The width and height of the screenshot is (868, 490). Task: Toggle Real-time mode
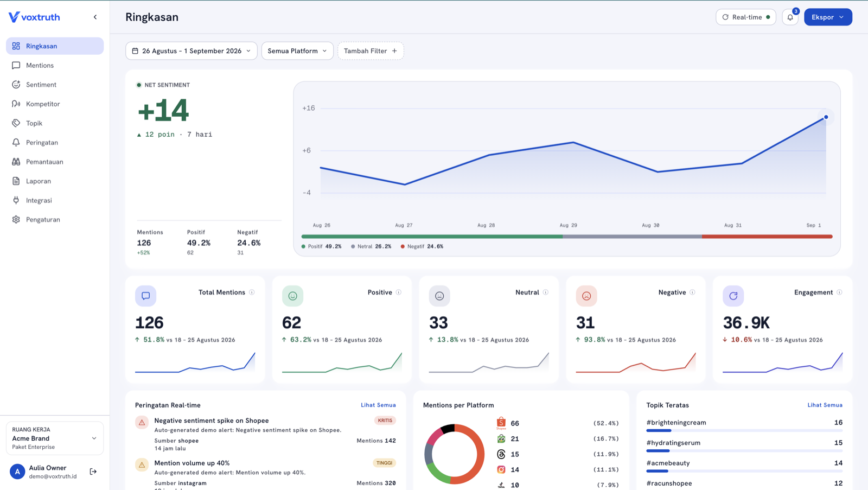click(746, 17)
